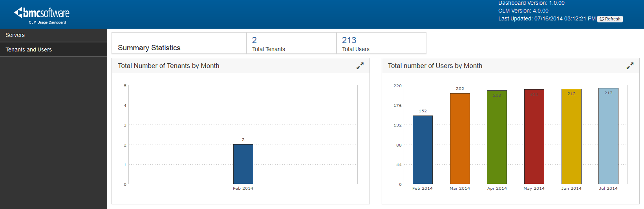Click the Total Tenants count of 2

[x=254, y=40]
